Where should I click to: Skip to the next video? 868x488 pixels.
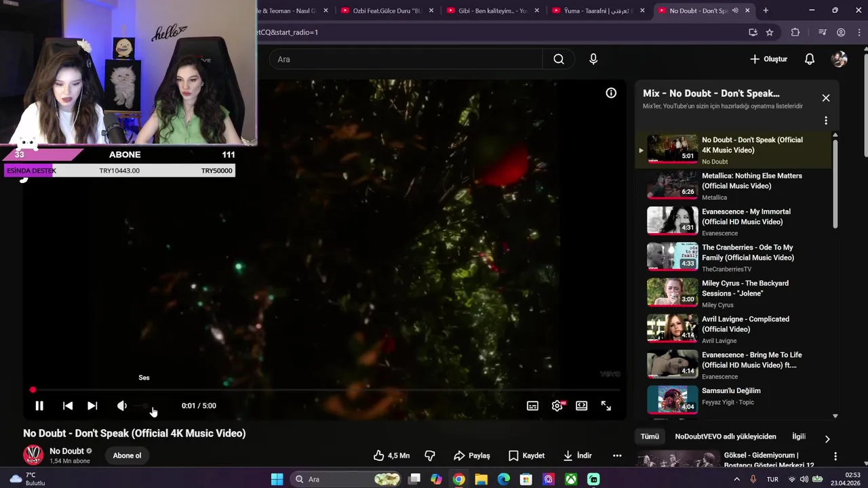coord(92,405)
